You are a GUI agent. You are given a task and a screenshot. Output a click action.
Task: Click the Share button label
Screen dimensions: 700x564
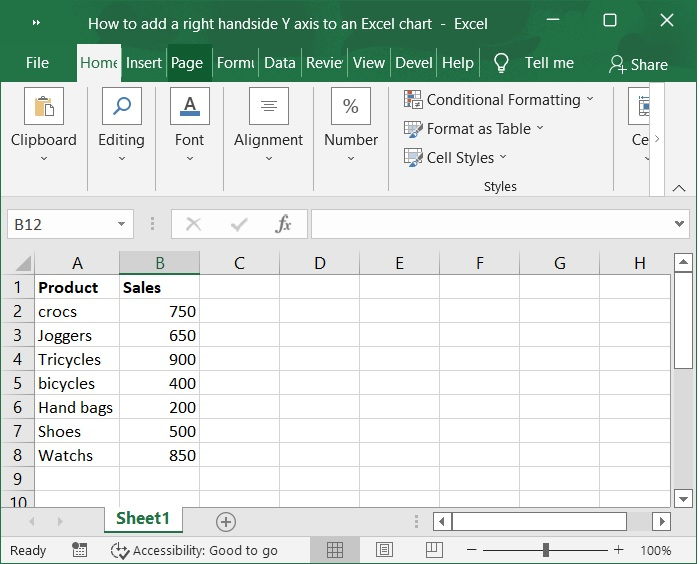(650, 65)
